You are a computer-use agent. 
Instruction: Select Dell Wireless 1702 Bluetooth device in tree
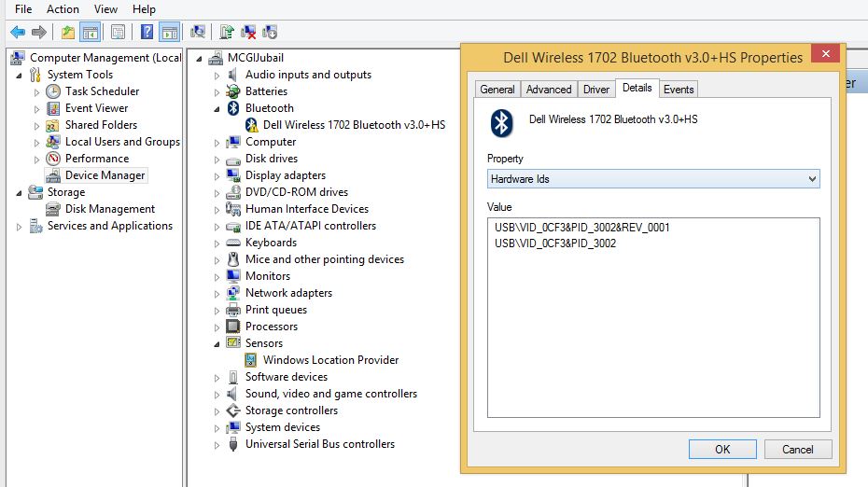[354, 125]
